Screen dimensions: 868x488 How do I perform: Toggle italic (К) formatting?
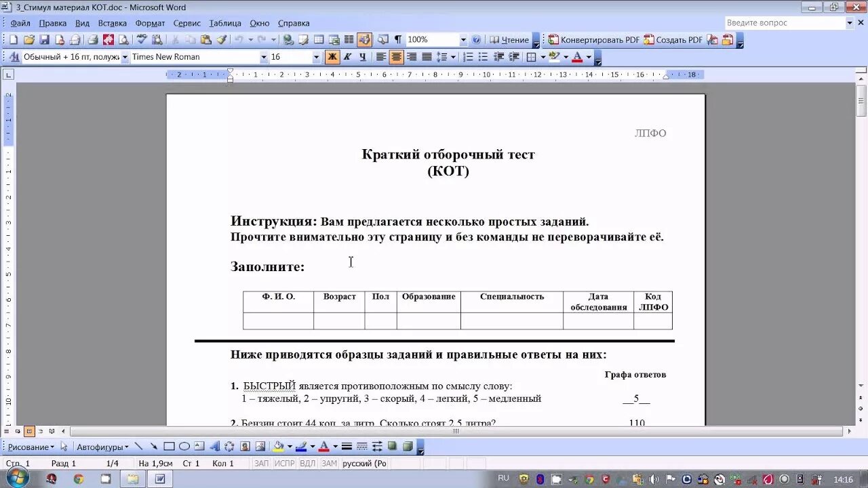coord(347,57)
